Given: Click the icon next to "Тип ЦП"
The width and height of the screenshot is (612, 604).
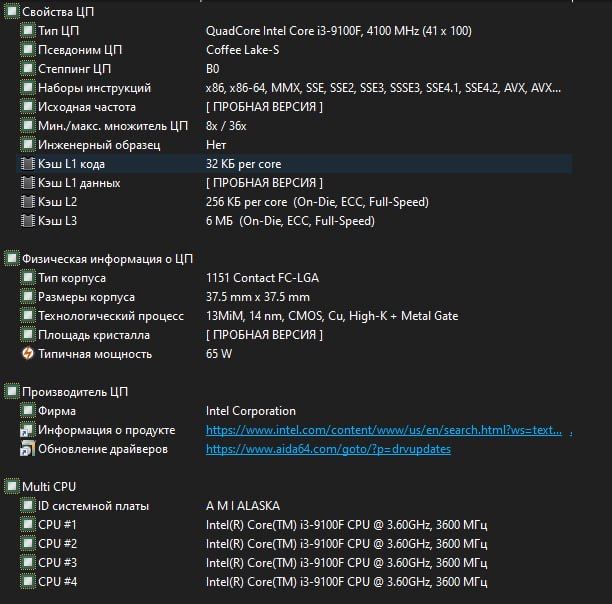Looking at the screenshot, I should (x=27, y=30).
